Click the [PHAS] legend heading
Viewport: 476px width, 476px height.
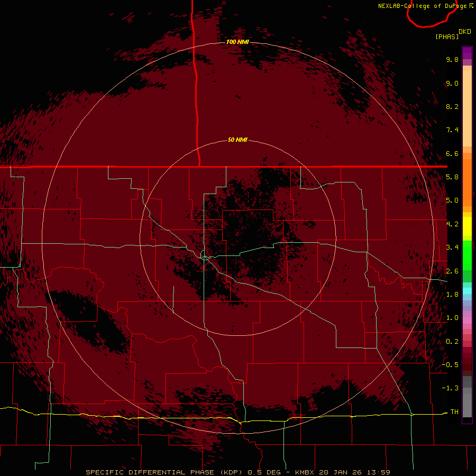pos(447,36)
